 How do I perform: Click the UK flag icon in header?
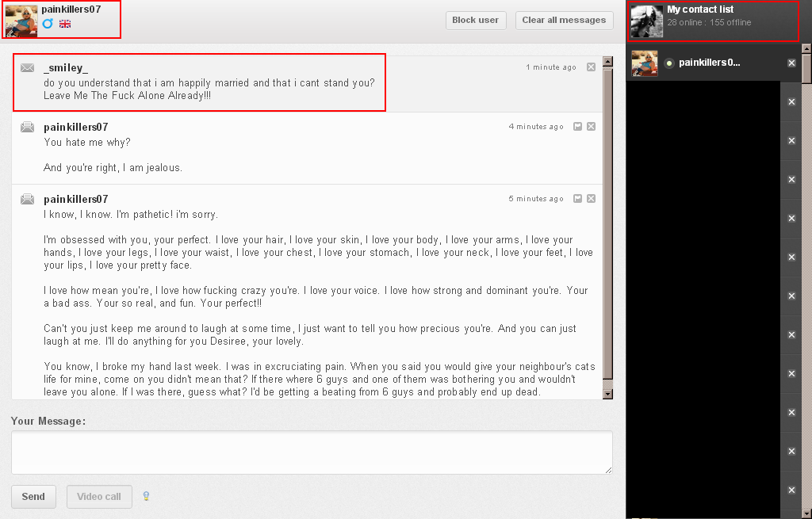click(x=65, y=24)
